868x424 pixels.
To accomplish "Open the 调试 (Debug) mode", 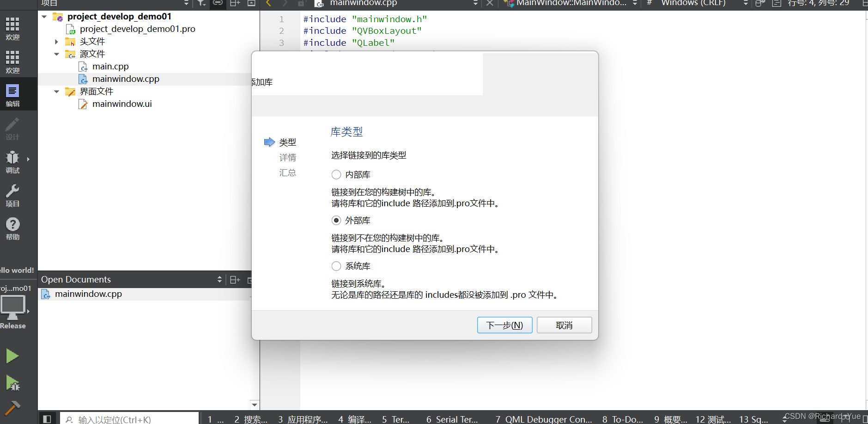I will pyautogui.click(x=12, y=162).
